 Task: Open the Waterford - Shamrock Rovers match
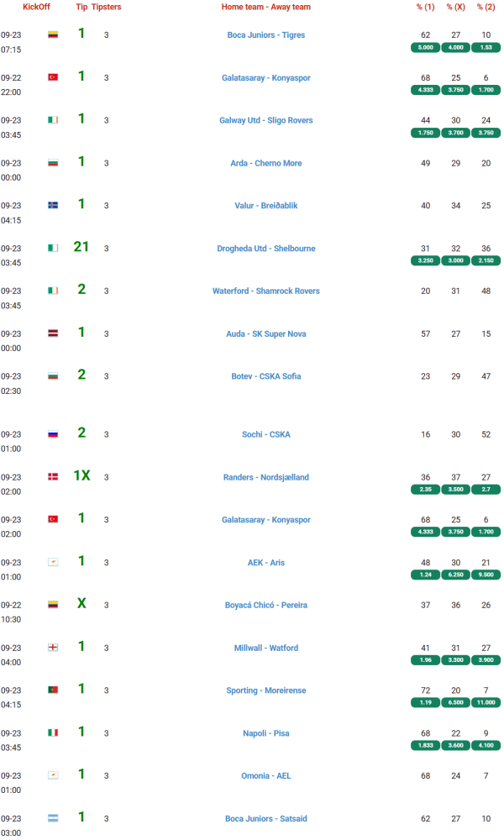(x=265, y=291)
